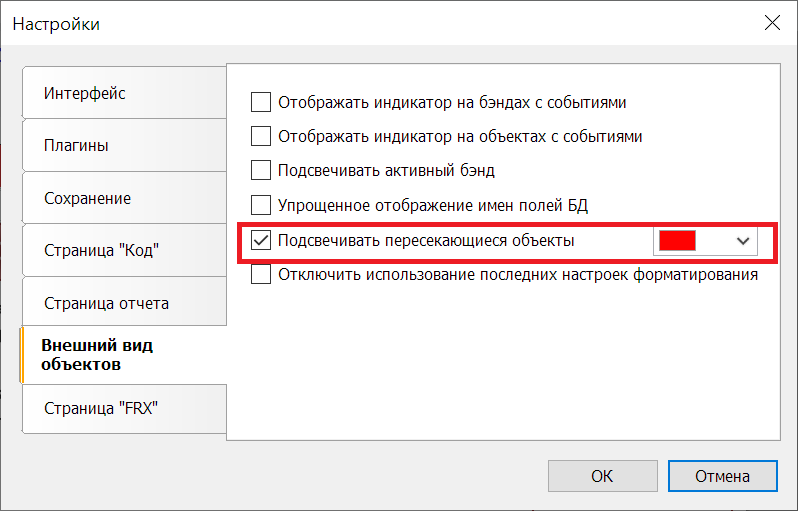Viewport: 798px width, 511px height.
Task: Switch to the Плагины tab
Action: point(124,145)
